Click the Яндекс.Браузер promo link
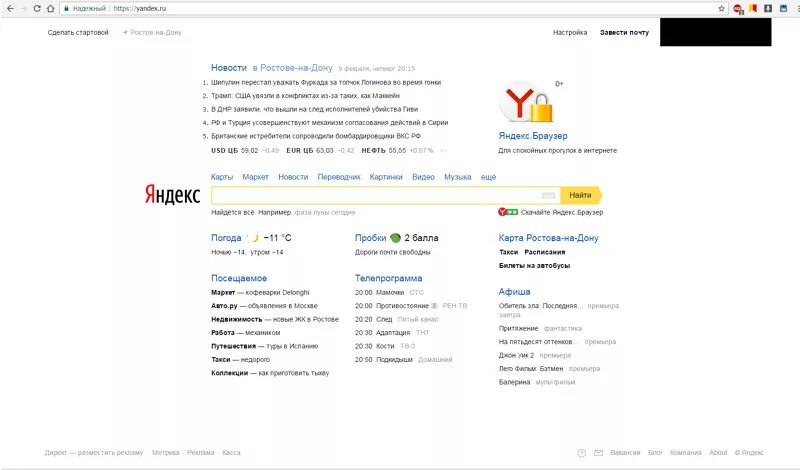This screenshot has height=470, width=800. pos(533,136)
